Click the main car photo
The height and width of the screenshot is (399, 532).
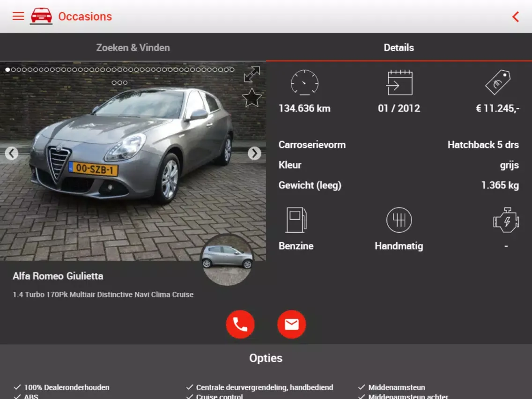133,161
